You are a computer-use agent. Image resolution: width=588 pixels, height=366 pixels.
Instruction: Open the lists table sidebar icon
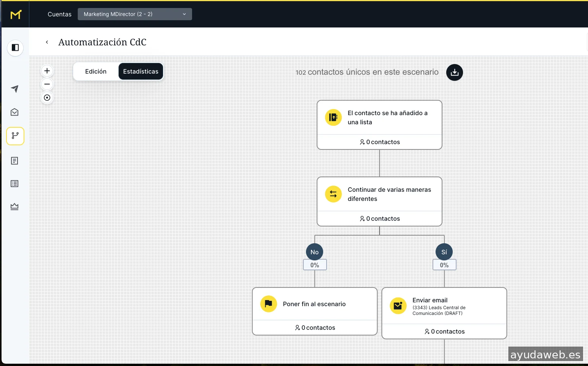pyautogui.click(x=14, y=184)
